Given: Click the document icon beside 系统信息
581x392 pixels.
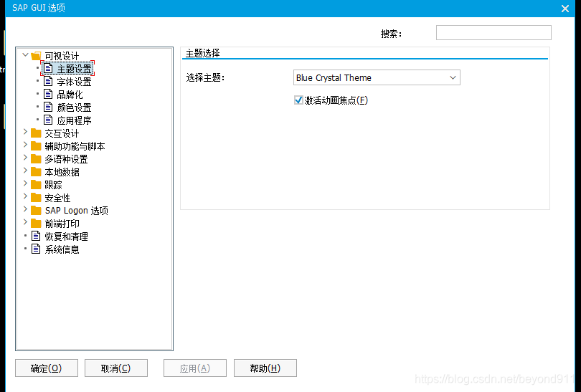Looking at the screenshot, I should (36, 249).
